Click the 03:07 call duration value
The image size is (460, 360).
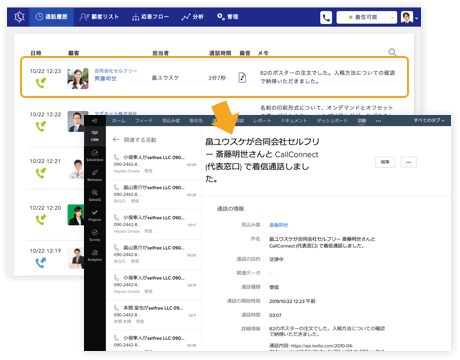point(275,315)
